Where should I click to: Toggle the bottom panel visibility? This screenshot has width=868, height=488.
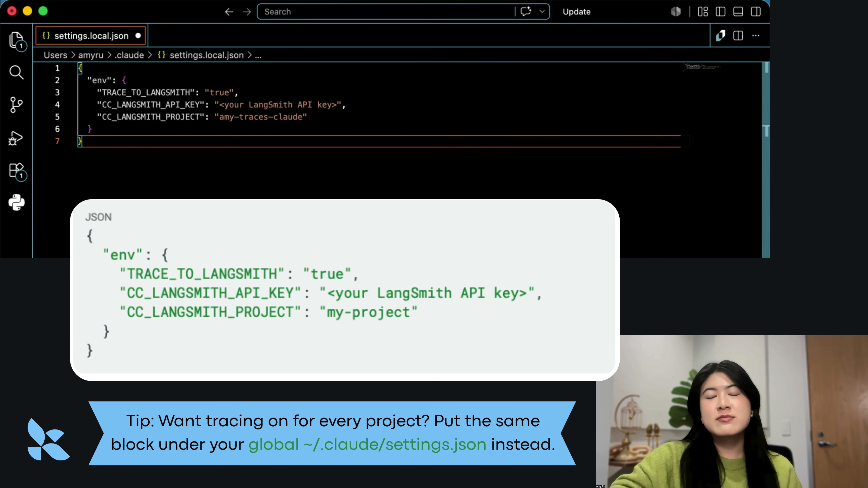tap(738, 12)
